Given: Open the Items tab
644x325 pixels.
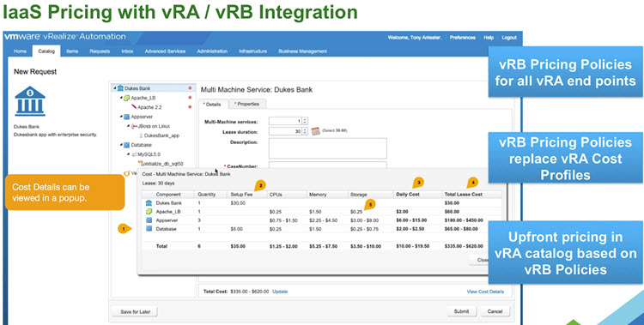Looking at the screenshot, I should (x=72, y=51).
